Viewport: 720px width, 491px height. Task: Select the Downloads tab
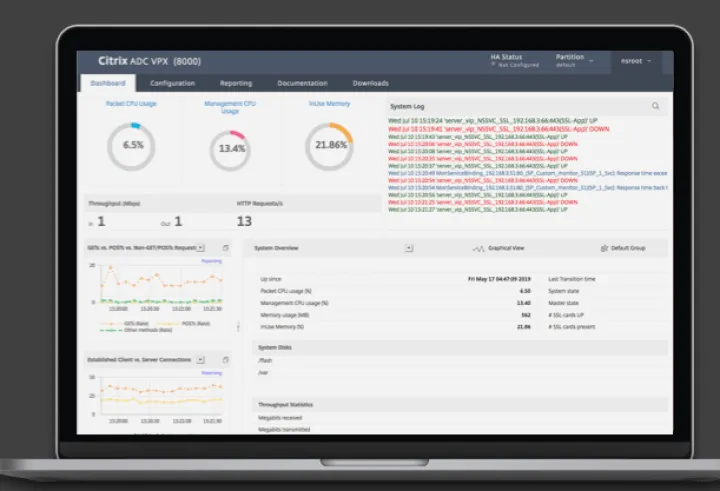point(370,83)
